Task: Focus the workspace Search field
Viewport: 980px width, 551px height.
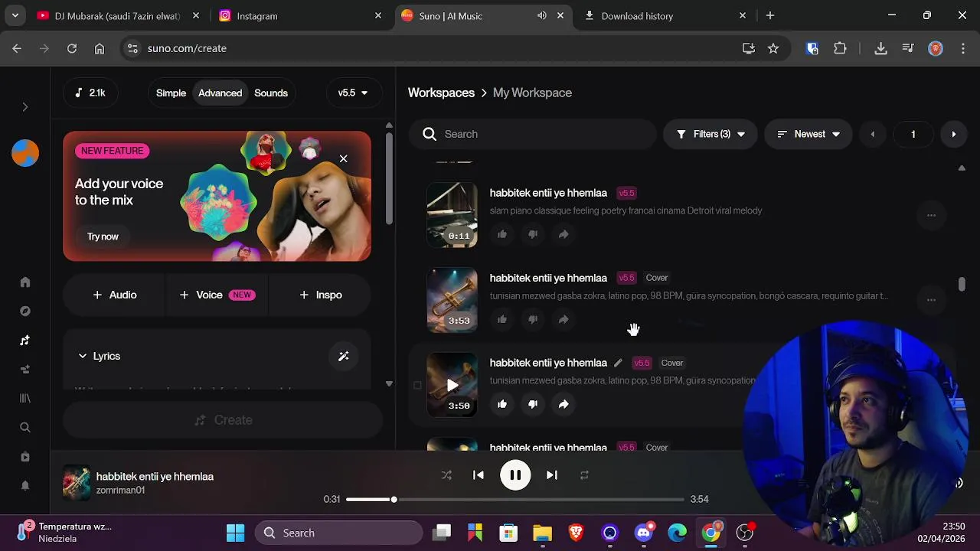Action: coord(533,134)
